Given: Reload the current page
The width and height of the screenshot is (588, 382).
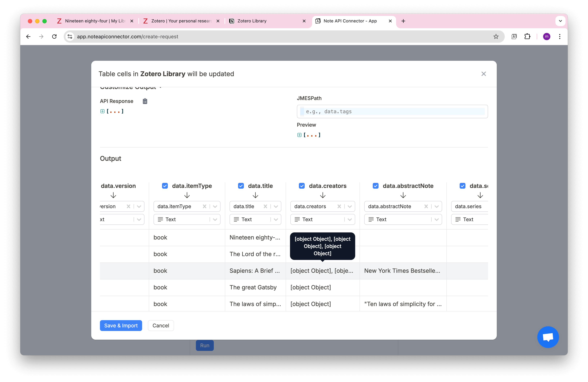Looking at the screenshot, I should 54,37.
